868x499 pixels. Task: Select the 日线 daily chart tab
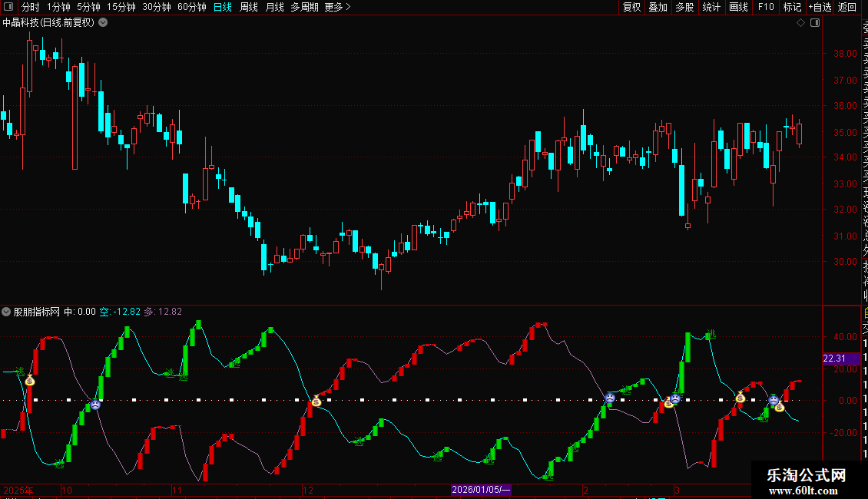pyautogui.click(x=223, y=7)
